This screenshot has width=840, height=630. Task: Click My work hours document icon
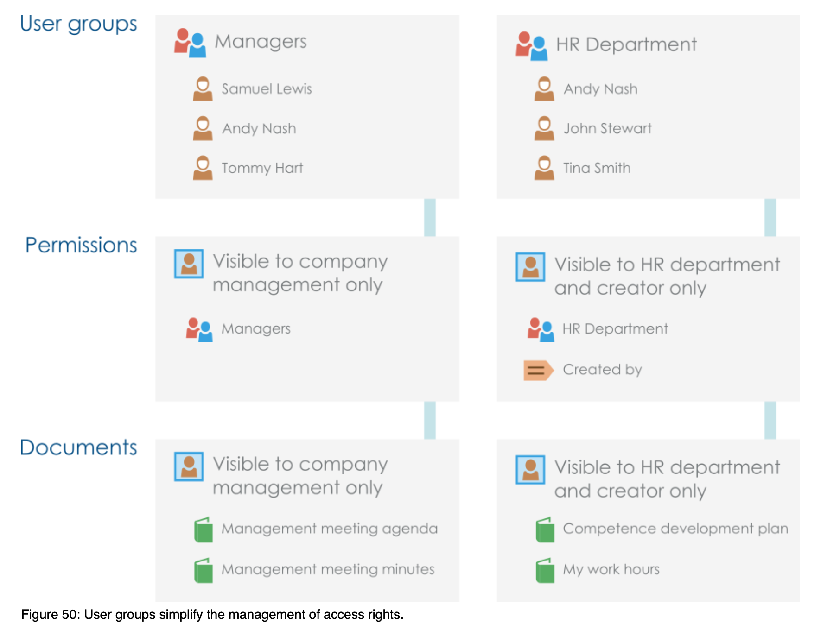pos(545,570)
